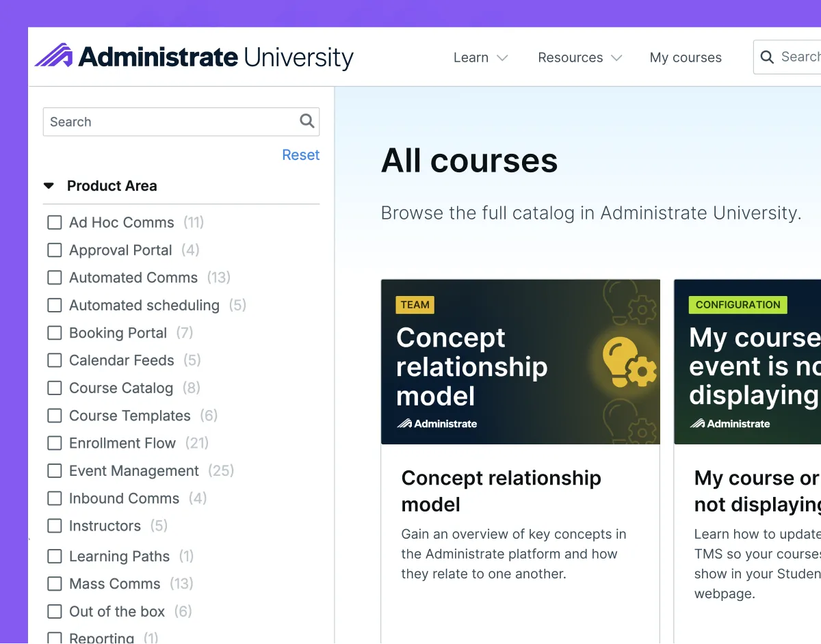This screenshot has width=821, height=644.
Task: Click the TEAM tag on course card
Action: (x=415, y=305)
